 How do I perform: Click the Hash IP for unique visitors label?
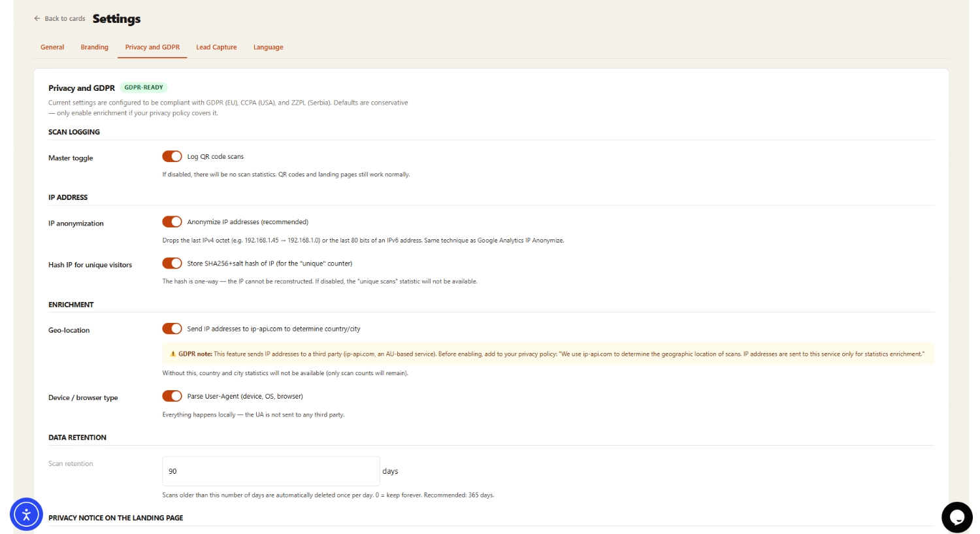(90, 265)
